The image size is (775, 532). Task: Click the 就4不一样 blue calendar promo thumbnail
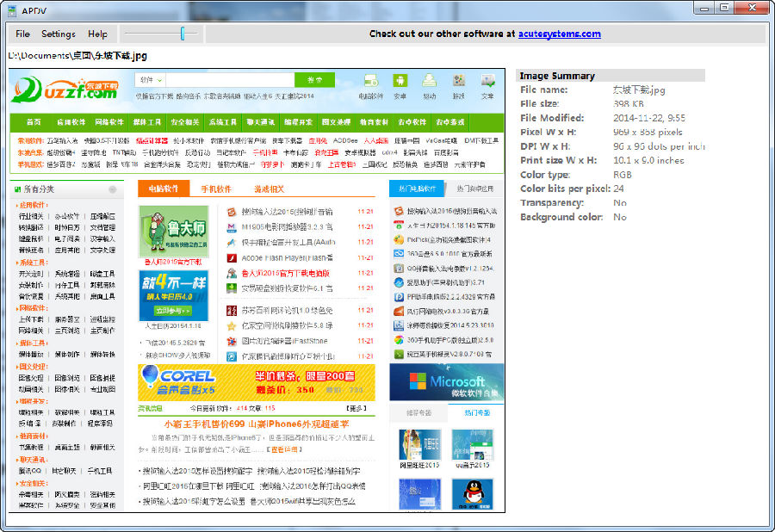click(x=173, y=295)
